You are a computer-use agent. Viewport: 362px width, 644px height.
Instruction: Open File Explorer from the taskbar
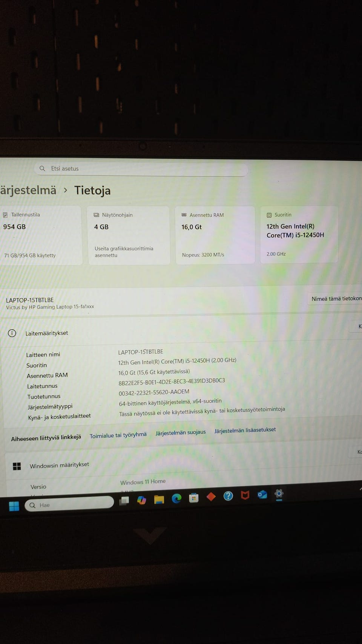(159, 500)
